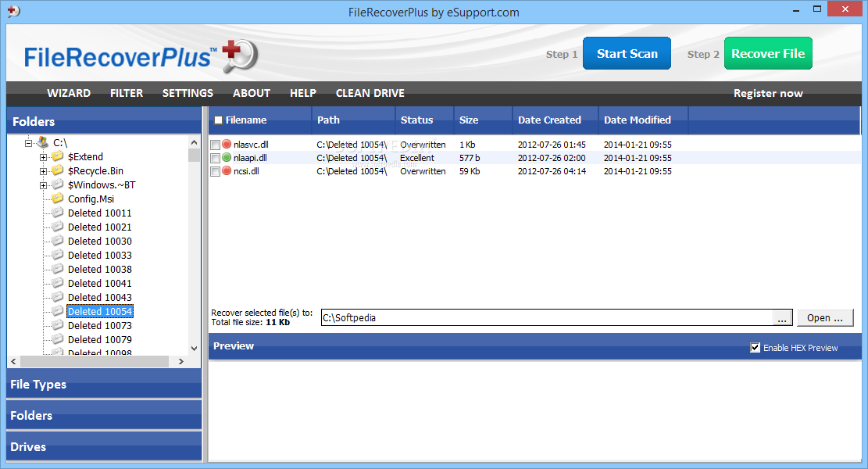Click the Deleted 10073 folder icon
The image size is (868, 469).
coord(58,325)
